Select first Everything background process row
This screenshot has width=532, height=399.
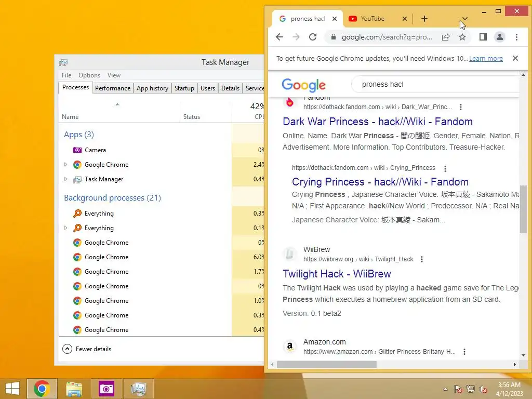pyautogui.click(x=162, y=214)
